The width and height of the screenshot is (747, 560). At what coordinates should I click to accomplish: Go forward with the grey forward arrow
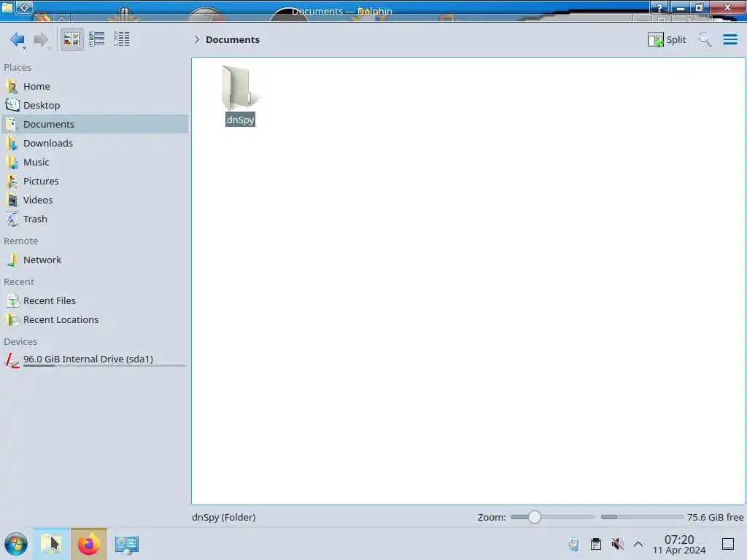point(41,39)
